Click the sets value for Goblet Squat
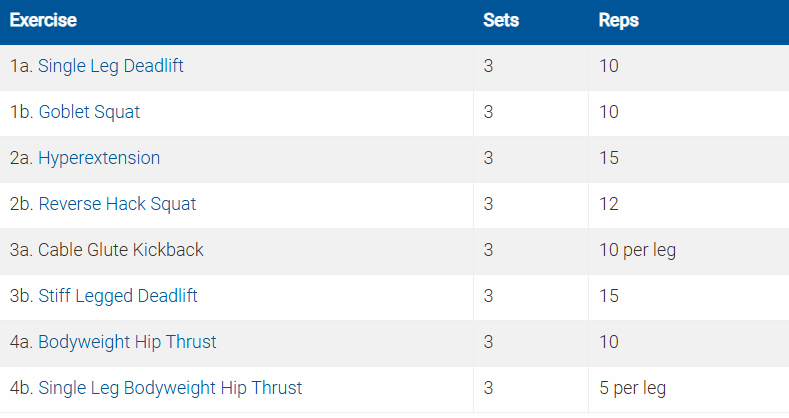The height and width of the screenshot is (418, 789). point(488,112)
